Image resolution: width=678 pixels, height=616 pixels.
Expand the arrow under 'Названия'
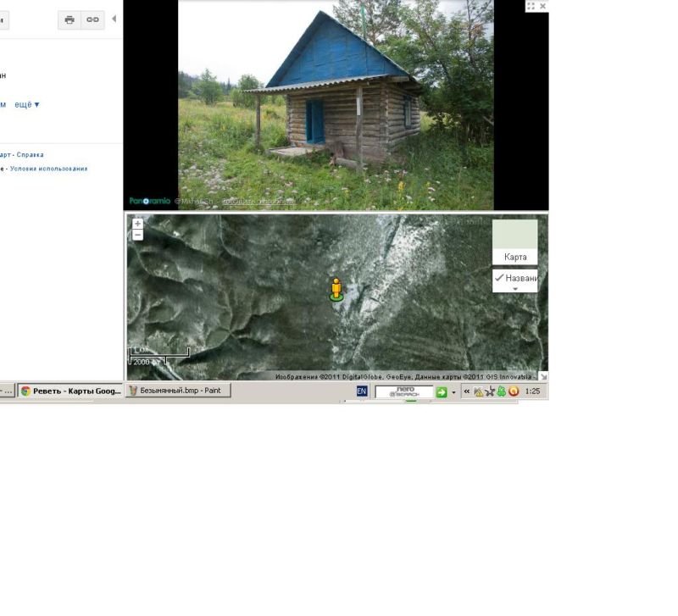515,289
